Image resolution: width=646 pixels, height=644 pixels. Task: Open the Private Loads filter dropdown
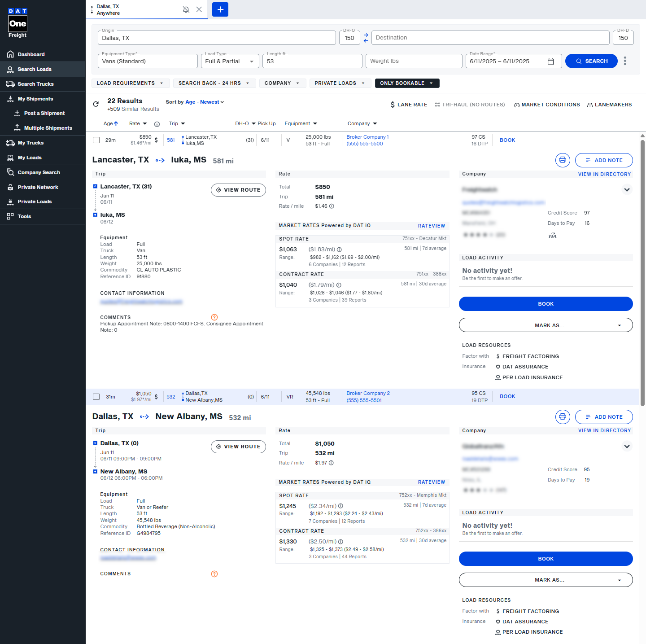click(x=340, y=83)
